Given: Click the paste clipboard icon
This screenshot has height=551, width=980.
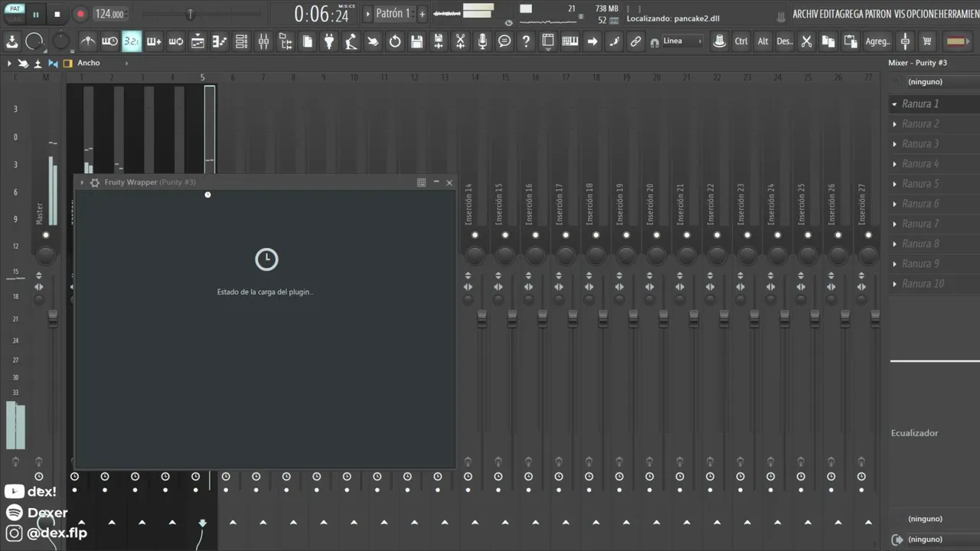Looking at the screenshot, I should [850, 41].
